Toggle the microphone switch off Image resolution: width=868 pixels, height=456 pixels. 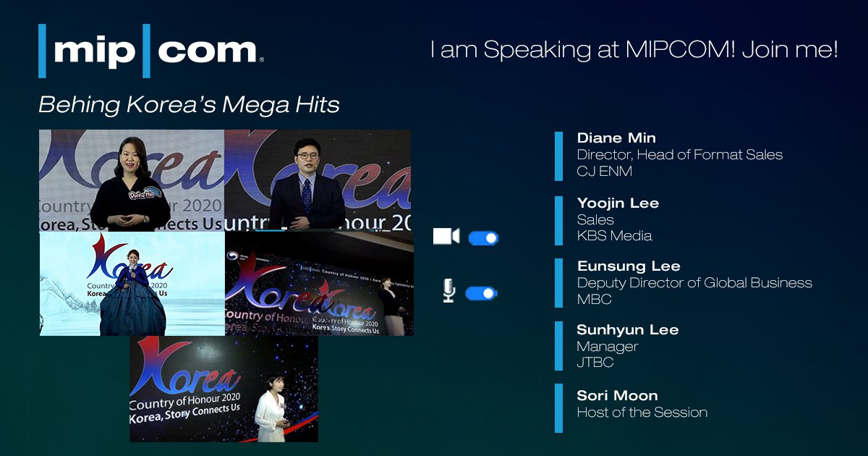(x=482, y=293)
